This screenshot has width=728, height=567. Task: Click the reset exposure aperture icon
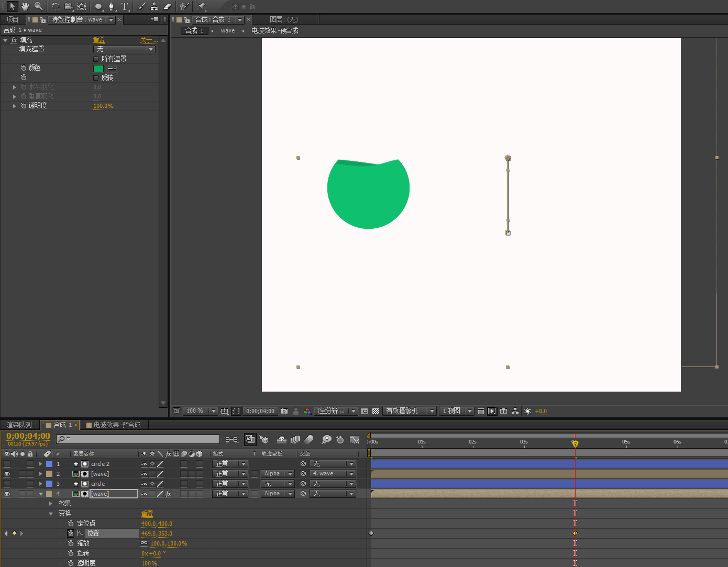[527, 412]
